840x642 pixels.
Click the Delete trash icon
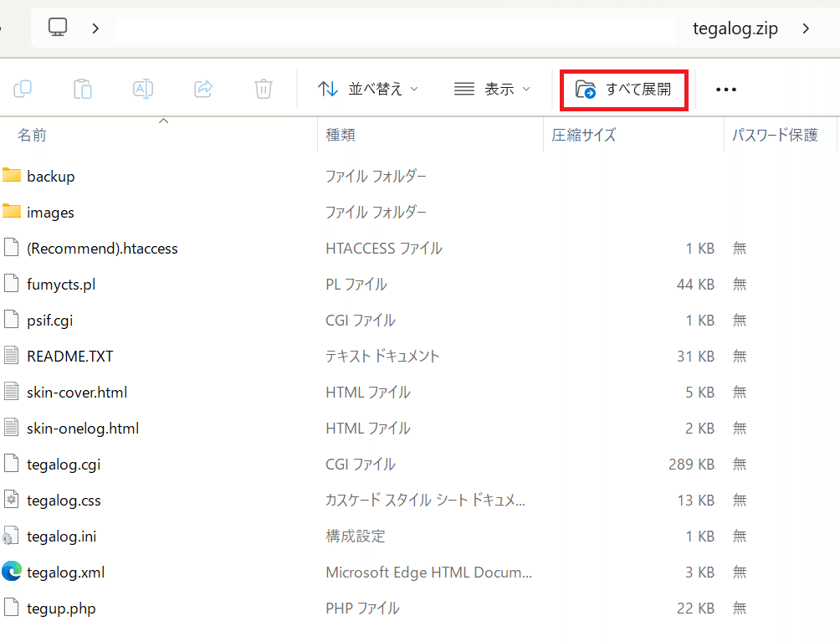[264, 89]
